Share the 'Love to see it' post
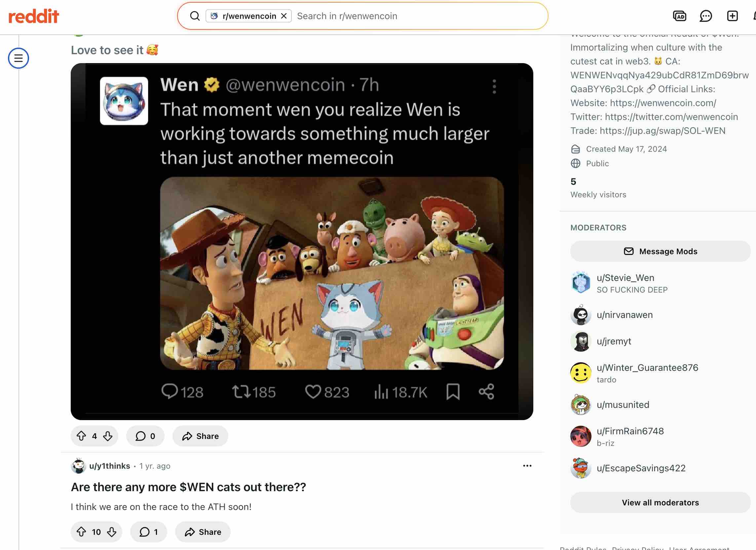This screenshot has width=756, height=550. click(200, 436)
